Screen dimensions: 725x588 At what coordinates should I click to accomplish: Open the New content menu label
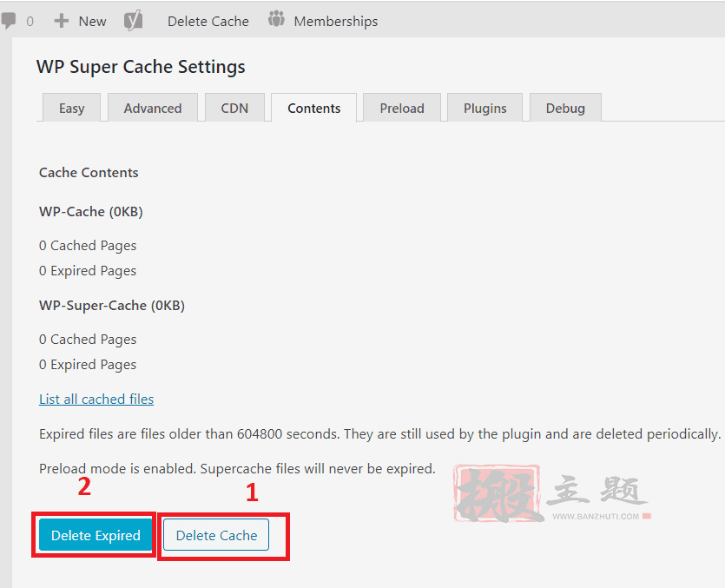click(92, 21)
